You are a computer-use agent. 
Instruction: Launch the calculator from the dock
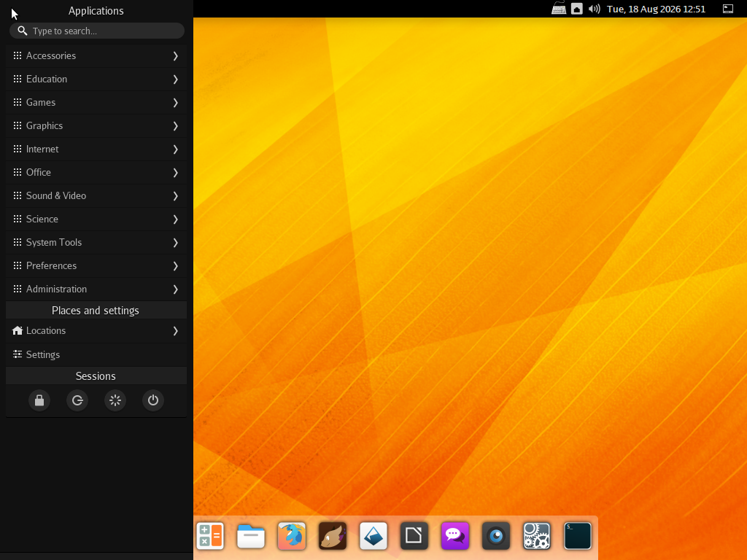coord(210,536)
